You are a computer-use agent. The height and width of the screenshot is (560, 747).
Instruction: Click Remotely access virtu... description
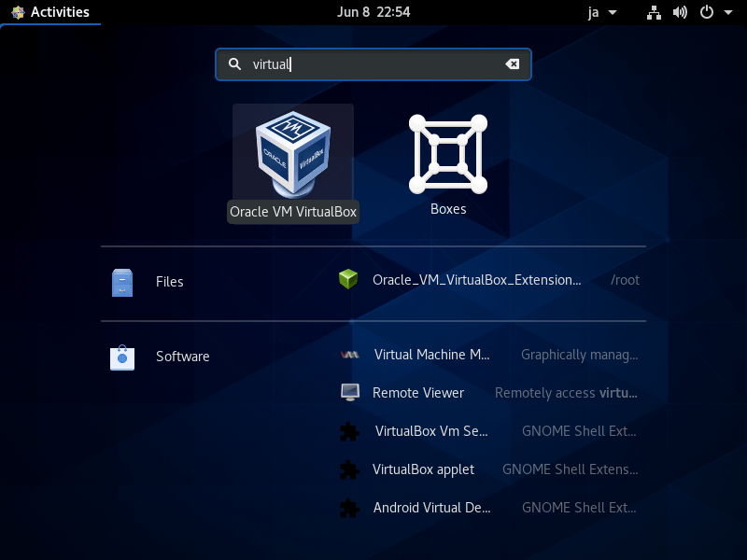click(566, 393)
